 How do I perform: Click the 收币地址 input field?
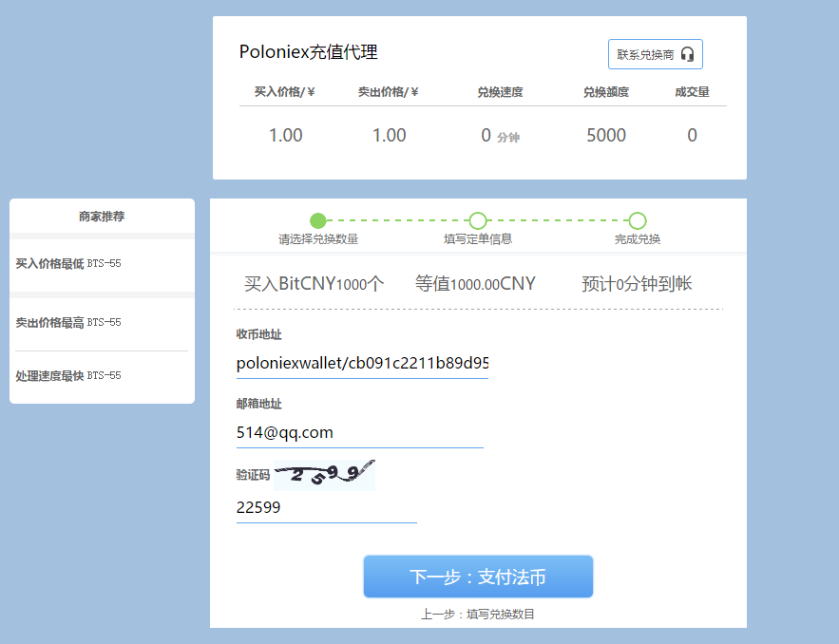[362, 364]
